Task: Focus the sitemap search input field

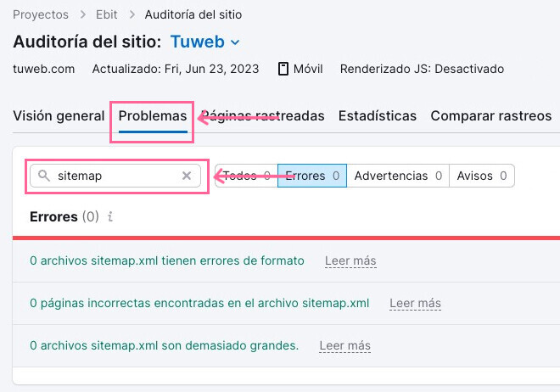Action: coord(115,176)
